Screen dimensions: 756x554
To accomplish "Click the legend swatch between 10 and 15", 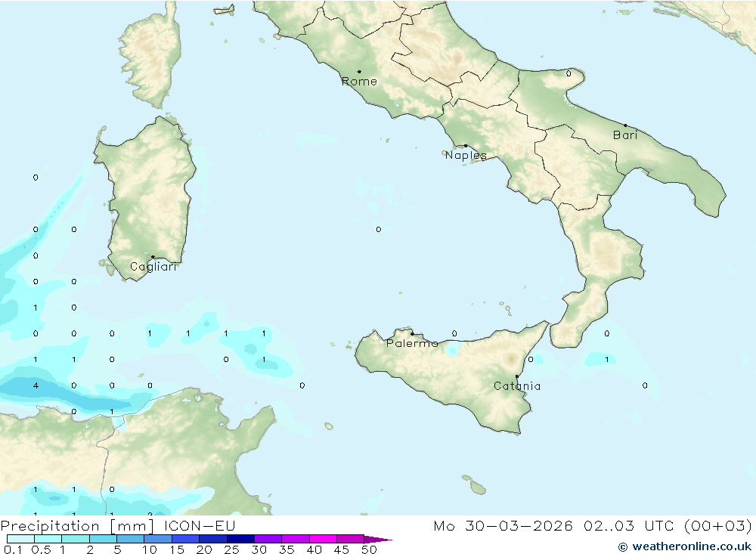I will coord(158,539).
